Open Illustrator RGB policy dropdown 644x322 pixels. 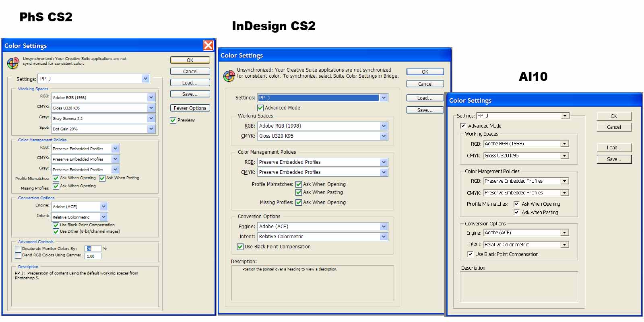tap(526, 181)
